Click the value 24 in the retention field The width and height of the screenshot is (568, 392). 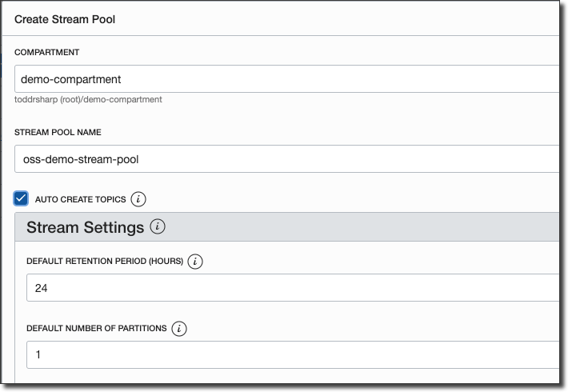(x=42, y=288)
